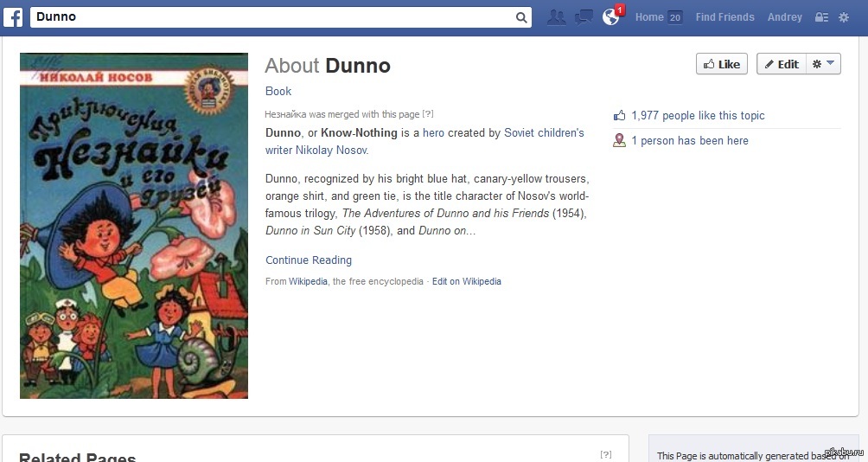Open privacy shortcuts lock icon
The image size is (868, 462).
tap(821, 17)
